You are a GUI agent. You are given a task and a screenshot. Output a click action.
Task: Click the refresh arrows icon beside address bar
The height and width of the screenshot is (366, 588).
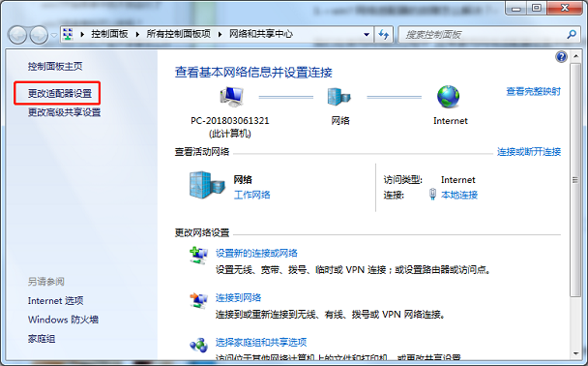click(x=383, y=35)
